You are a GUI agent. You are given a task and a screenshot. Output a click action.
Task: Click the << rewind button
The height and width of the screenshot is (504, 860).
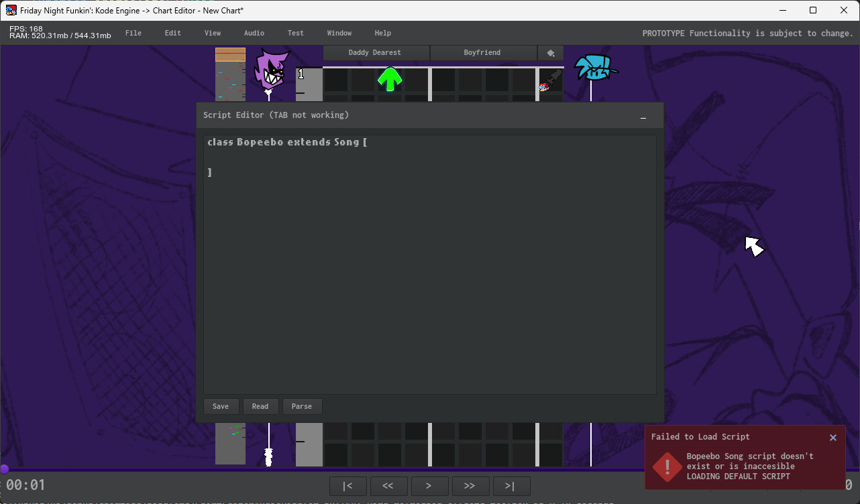(388, 486)
